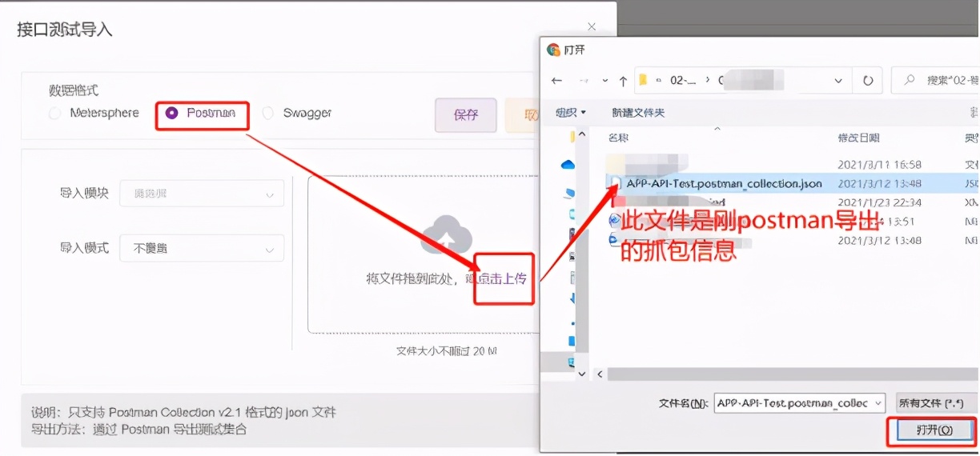Sort files by 修改日期 date column

859,138
